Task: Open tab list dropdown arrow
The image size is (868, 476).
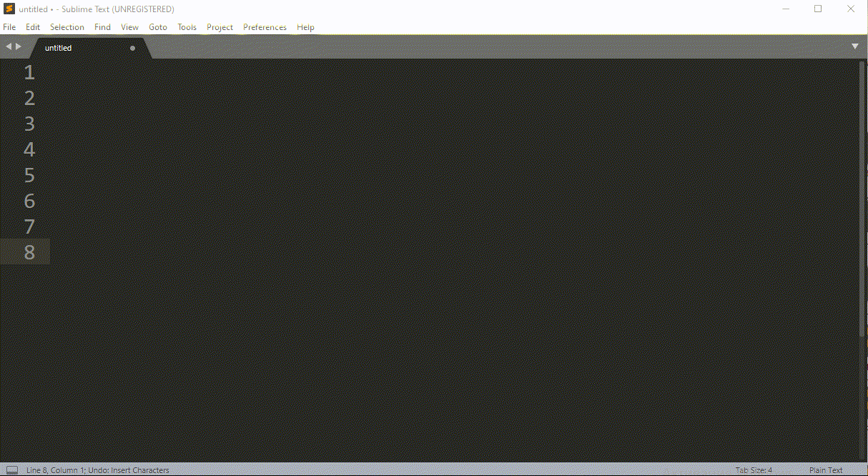Action: (x=855, y=46)
